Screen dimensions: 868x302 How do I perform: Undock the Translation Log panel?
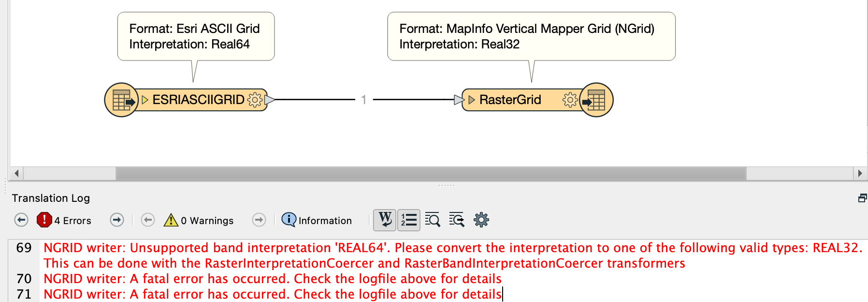862,198
